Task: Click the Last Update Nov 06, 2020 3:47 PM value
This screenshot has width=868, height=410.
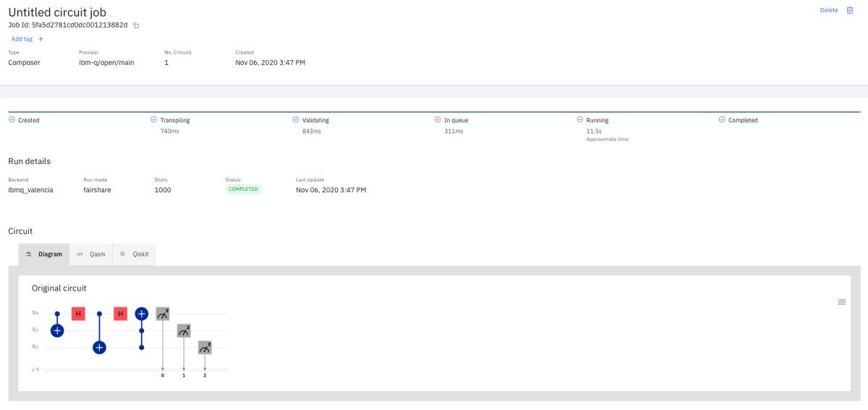Action: coord(331,190)
